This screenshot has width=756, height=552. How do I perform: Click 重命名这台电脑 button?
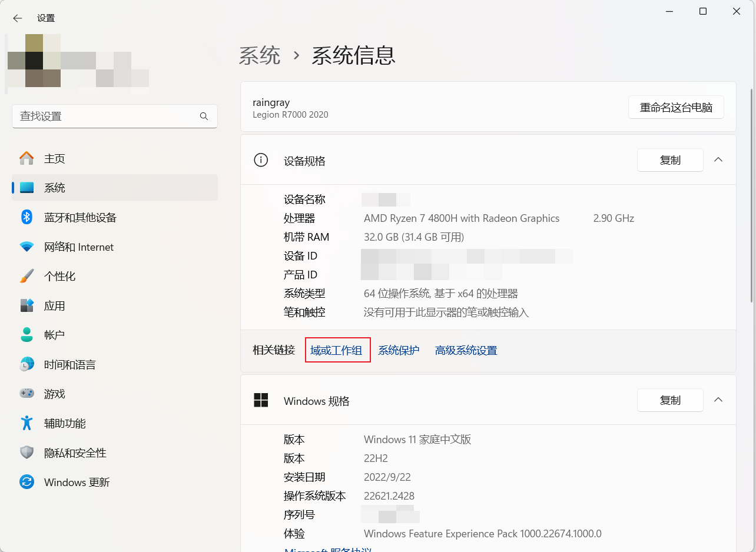tap(676, 108)
